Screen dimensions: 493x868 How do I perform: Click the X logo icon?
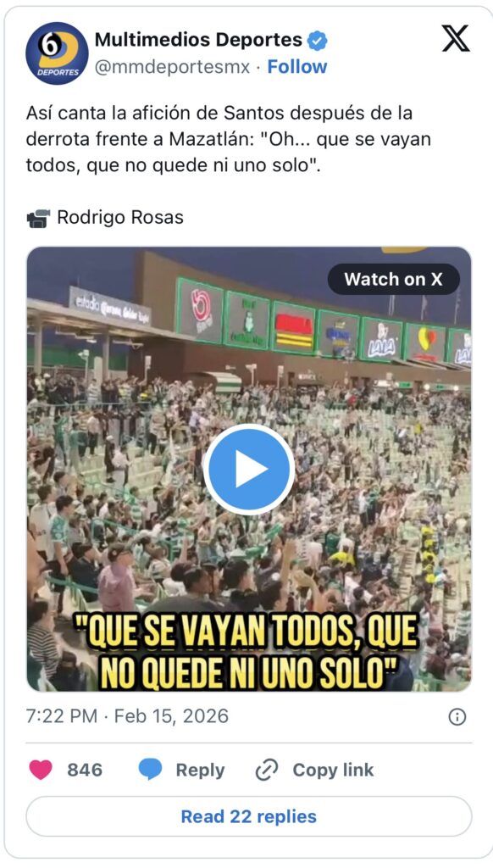click(x=456, y=38)
